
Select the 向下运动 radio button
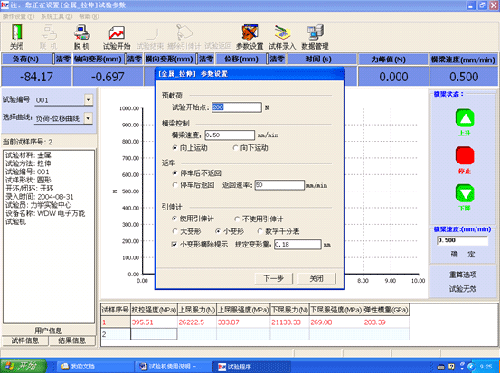click(x=236, y=148)
